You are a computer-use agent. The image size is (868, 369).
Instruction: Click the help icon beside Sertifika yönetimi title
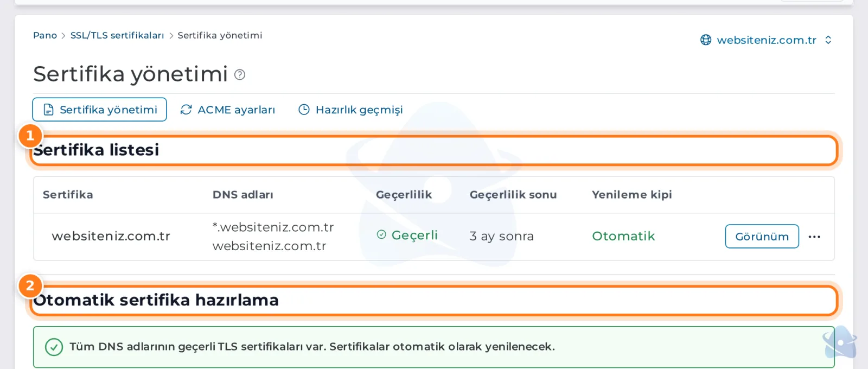240,75
